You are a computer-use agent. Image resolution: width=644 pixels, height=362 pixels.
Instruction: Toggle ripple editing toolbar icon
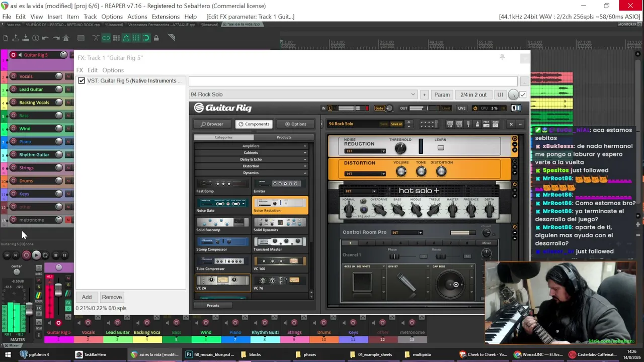(x=116, y=38)
